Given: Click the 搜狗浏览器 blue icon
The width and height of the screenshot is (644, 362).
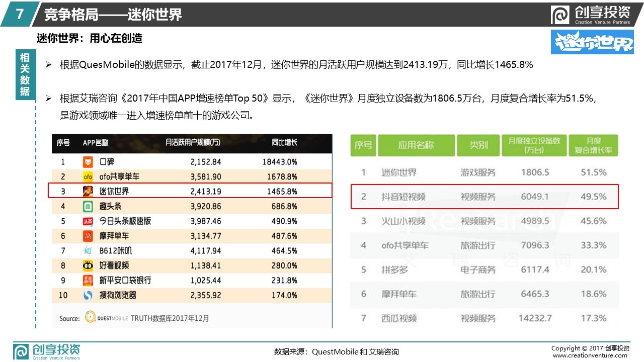Looking at the screenshot, I should (88, 295).
